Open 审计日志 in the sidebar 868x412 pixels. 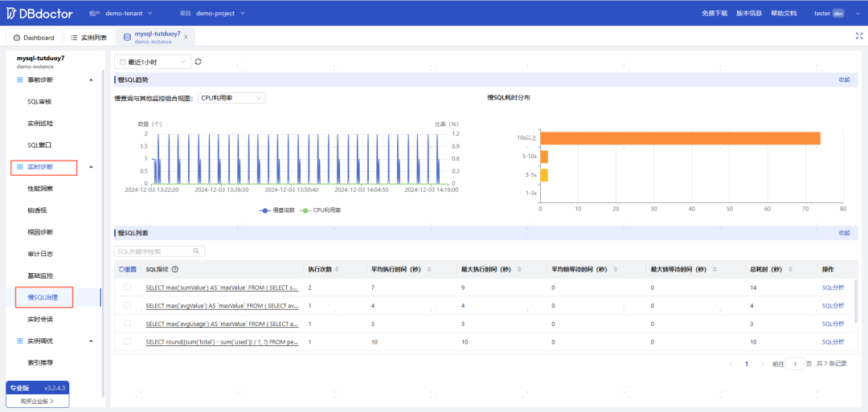(x=40, y=254)
